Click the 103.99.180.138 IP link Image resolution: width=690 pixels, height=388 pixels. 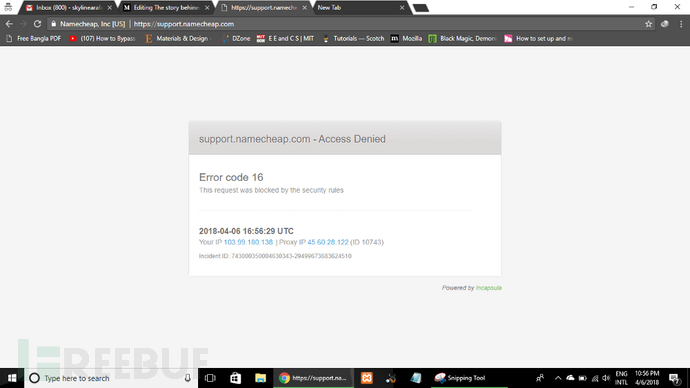point(248,242)
